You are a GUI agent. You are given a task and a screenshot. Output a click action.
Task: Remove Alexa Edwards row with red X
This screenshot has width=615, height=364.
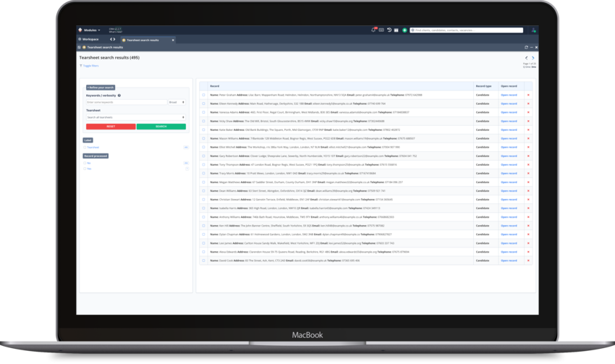[528, 252]
